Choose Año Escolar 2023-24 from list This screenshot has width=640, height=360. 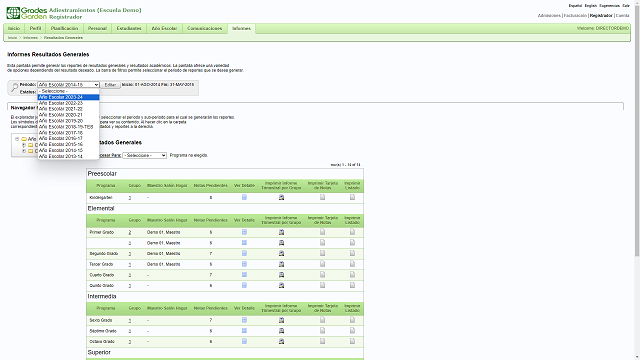(68, 97)
